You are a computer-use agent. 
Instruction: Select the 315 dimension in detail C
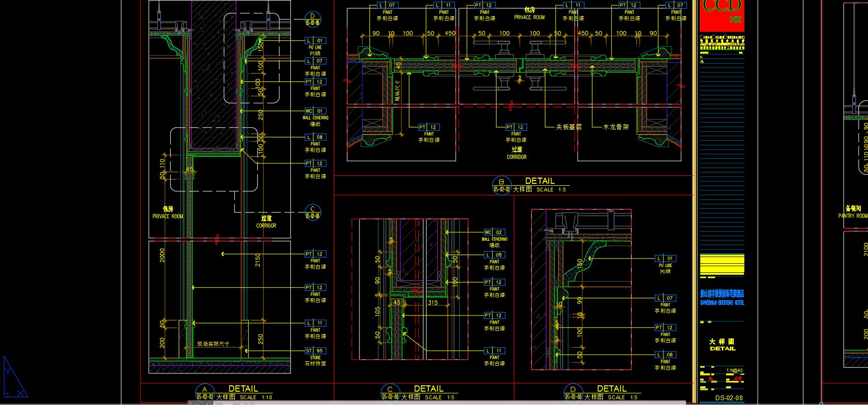[433, 303]
